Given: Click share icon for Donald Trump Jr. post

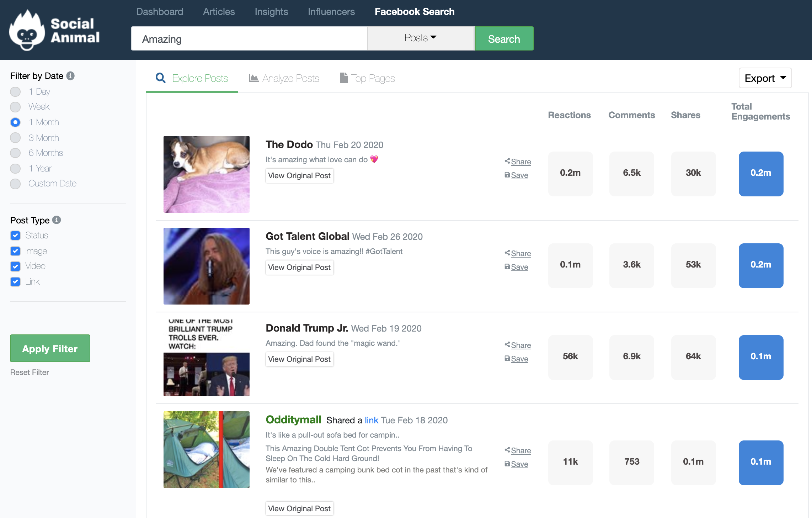Looking at the screenshot, I should [x=507, y=345].
